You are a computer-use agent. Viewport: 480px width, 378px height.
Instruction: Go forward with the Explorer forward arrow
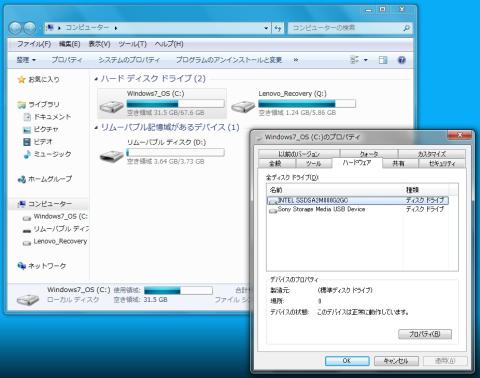click(x=30, y=28)
